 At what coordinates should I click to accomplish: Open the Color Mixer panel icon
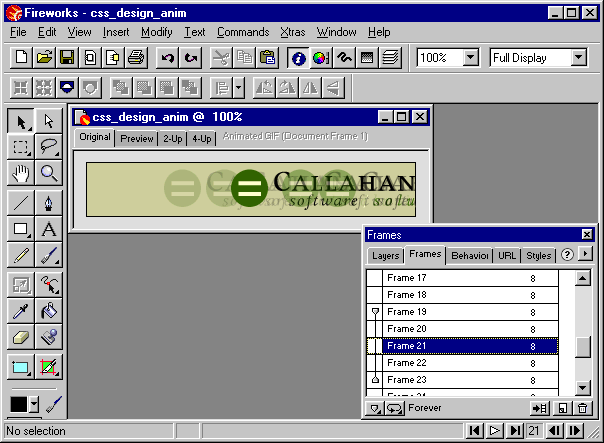tap(321, 58)
